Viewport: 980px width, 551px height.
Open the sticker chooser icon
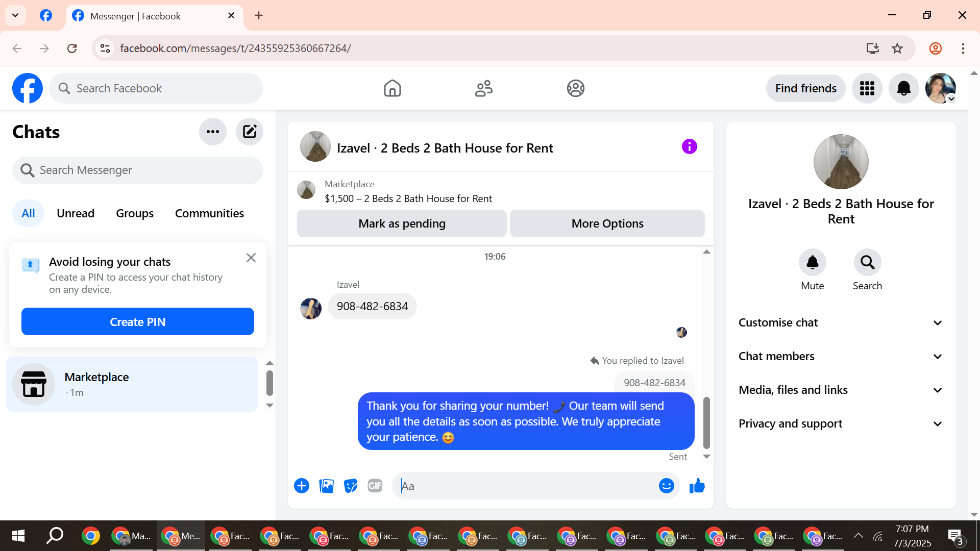[x=351, y=486]
